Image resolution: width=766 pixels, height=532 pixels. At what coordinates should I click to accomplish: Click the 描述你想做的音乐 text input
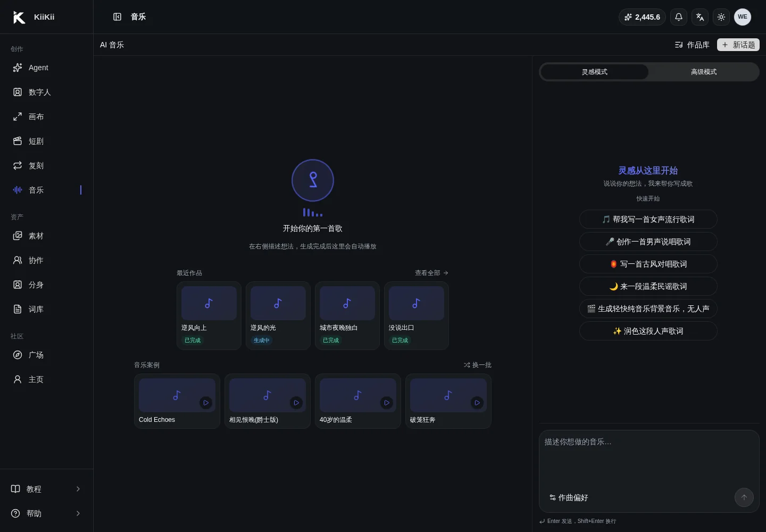649,459
